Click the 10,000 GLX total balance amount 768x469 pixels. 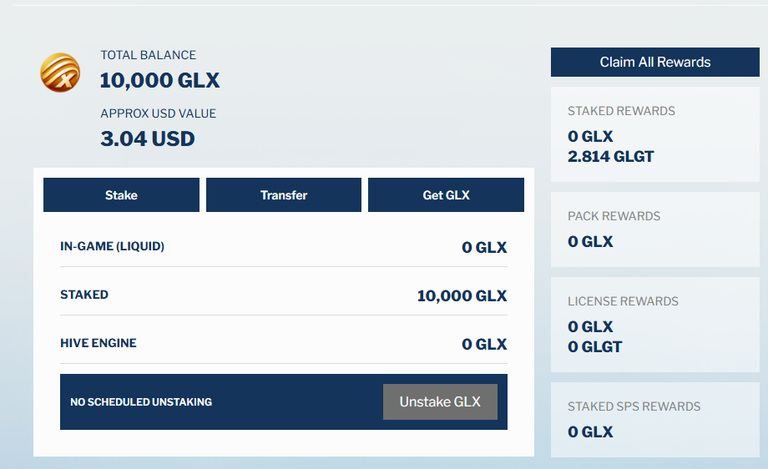tap(160, 81)
